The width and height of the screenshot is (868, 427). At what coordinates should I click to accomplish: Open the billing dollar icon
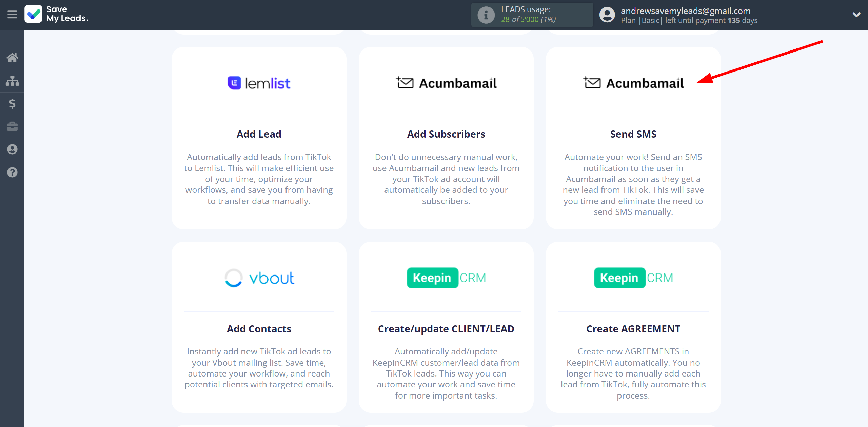(12, 104)
